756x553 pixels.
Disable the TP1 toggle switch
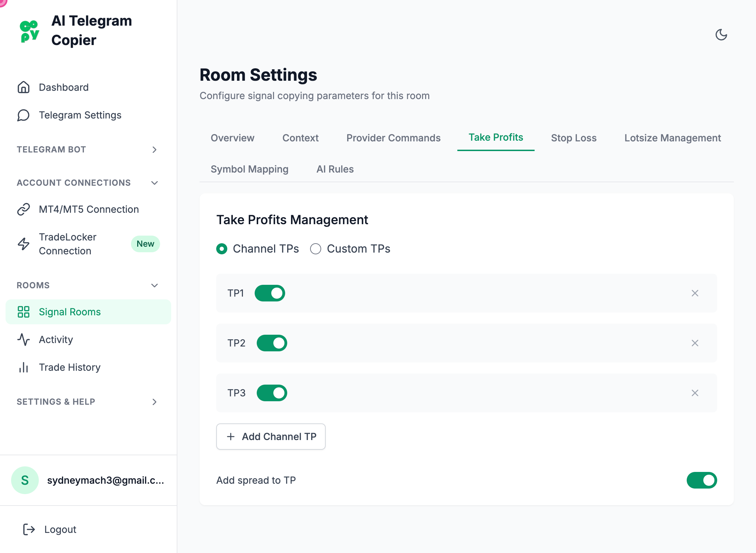tap(270, 293)
